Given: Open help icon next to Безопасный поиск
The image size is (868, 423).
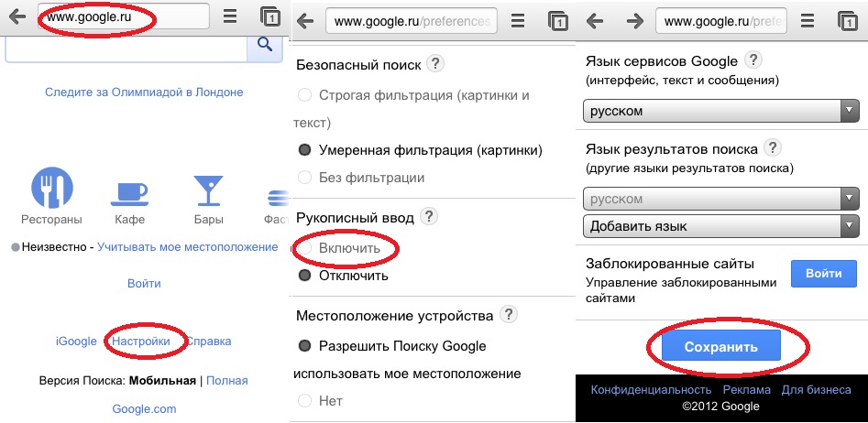Looking at the screenshot, I should pyautogui.click(x=435, y=64).
